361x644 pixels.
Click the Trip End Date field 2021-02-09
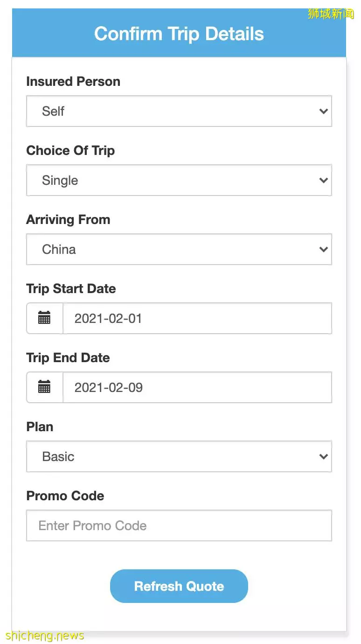197,387
